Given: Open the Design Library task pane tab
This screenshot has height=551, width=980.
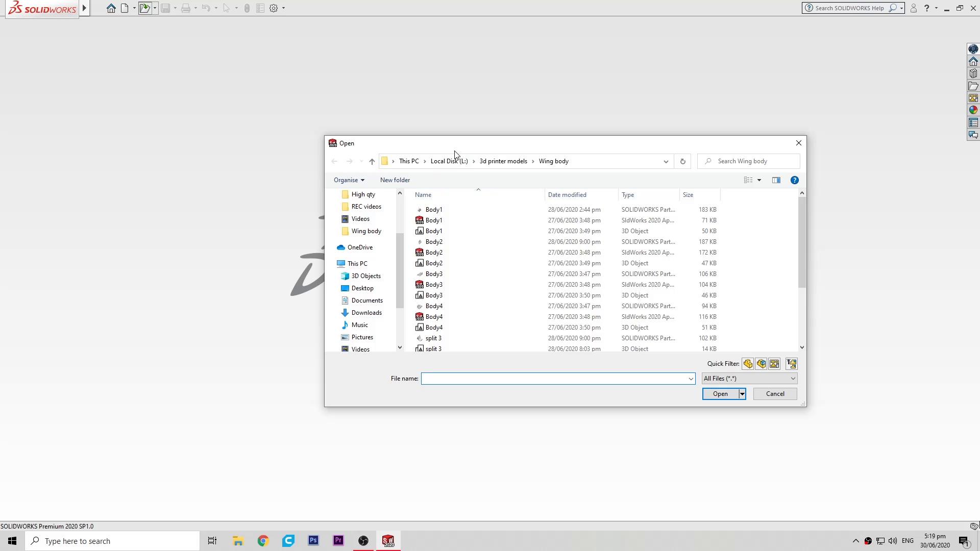Looking at the screenshot, I should 973,73.
